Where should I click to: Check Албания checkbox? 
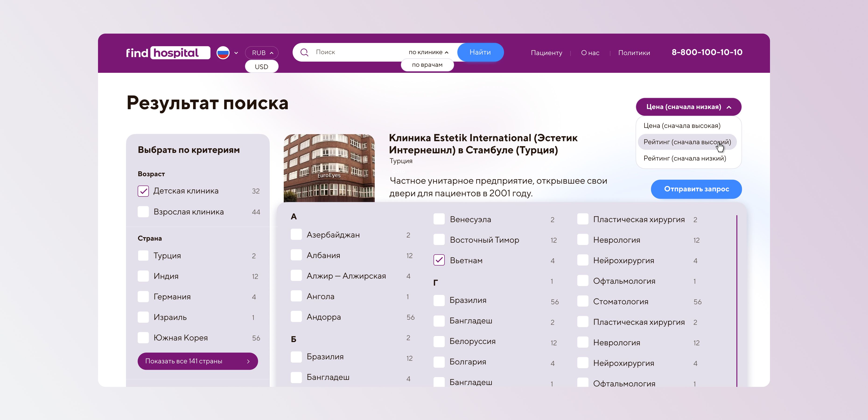click(x=296, y=255)
